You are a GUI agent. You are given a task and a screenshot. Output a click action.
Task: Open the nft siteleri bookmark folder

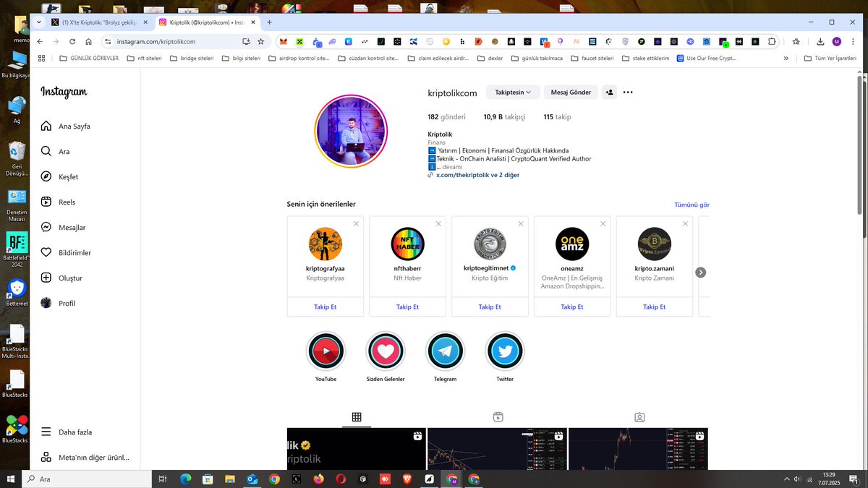[x=144, y=58]
